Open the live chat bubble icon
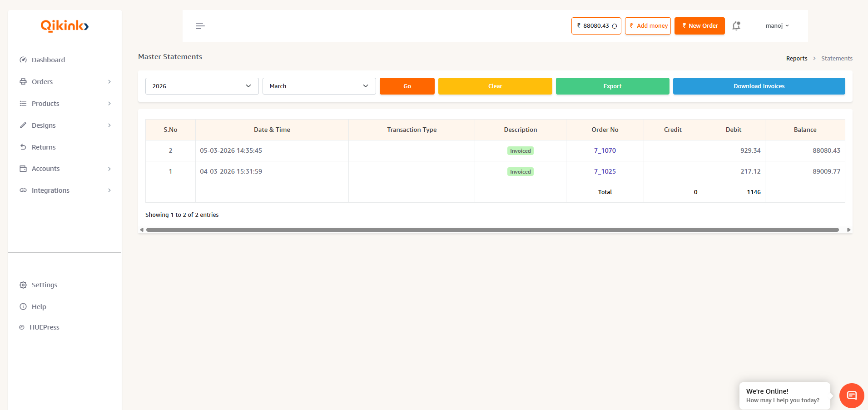Screen dimensions: 868x410 tap(852, 395)
